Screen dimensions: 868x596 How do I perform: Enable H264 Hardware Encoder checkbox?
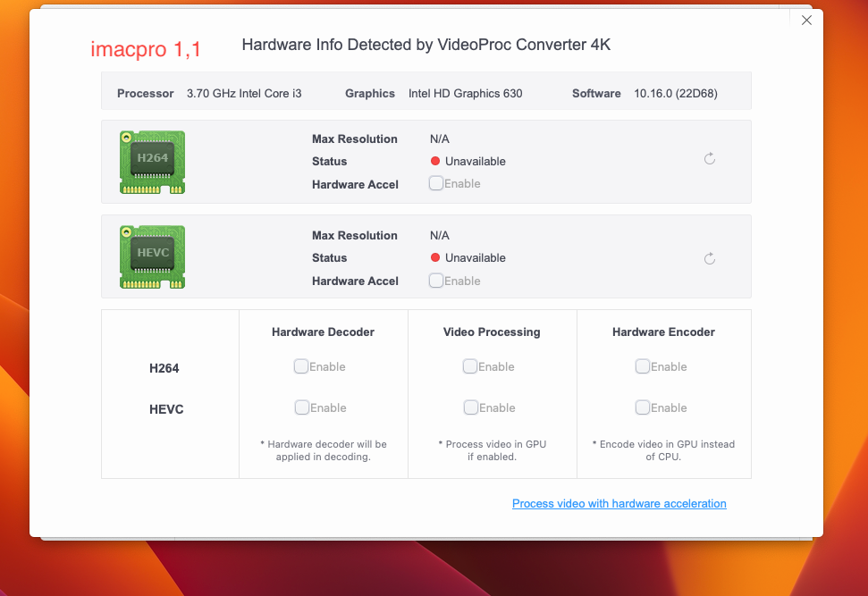(x=643, y=366)
